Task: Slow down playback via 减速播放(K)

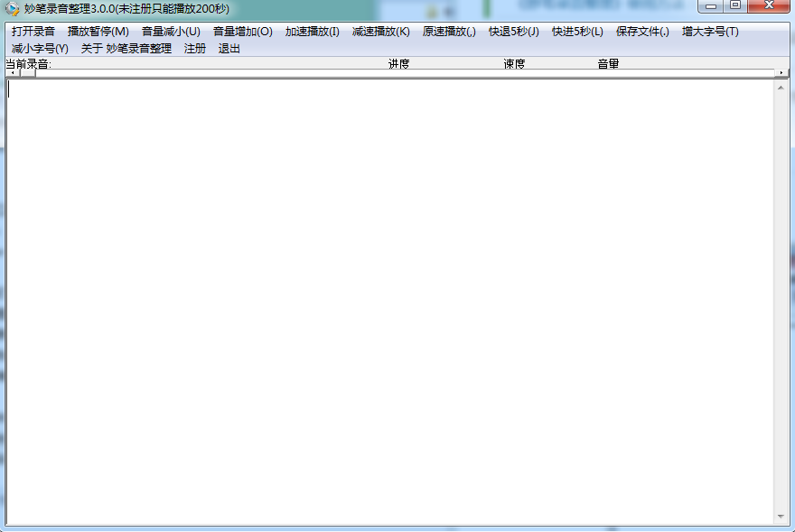Action: [380, 32]
